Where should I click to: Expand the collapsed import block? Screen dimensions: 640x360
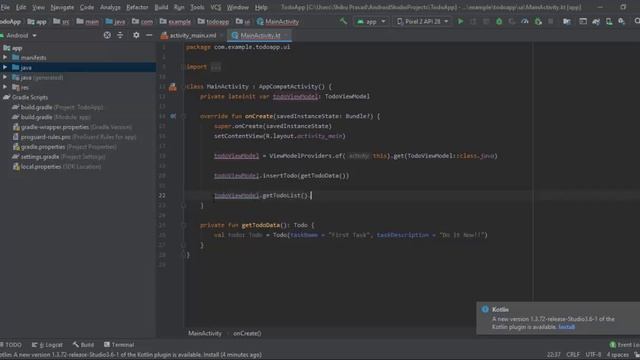point(216,67)
